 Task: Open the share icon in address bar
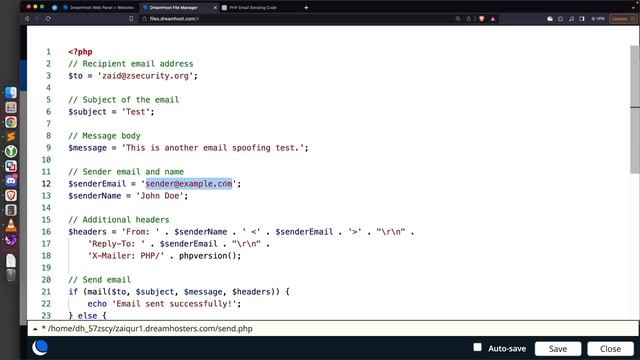(469, 19)
